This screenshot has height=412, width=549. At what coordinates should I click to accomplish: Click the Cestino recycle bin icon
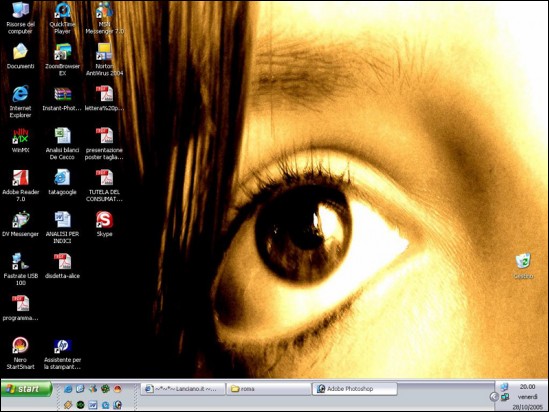pos(523,266)
